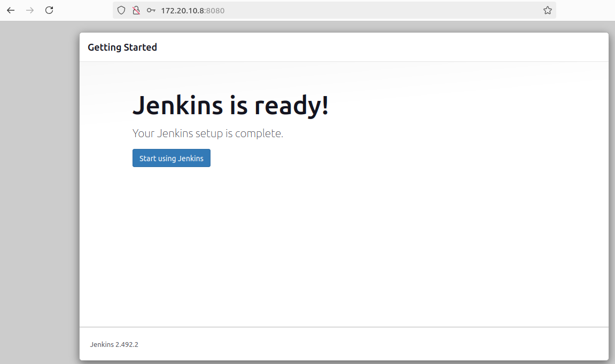Click the 'Getting Started' heading
Screen dimensions: 615x364
click(122, 48)
